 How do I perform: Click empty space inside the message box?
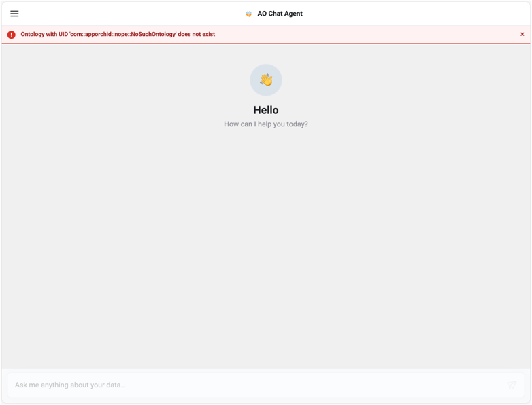pyautogui.click(x=305, y=385)
